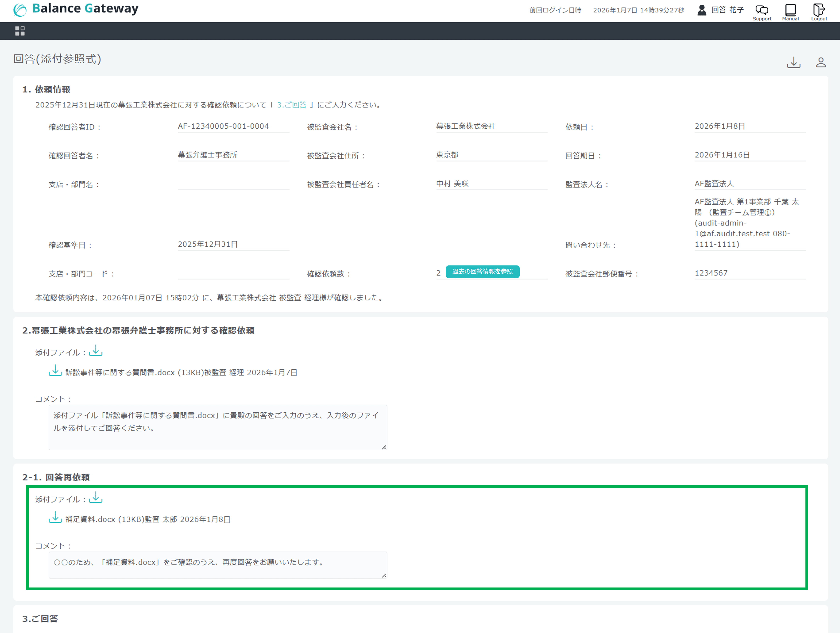The height and width of the screenshot is (633, 840).
Task: Click person icon at page top right
Action: pyautogui.click(x=821, y=62)
